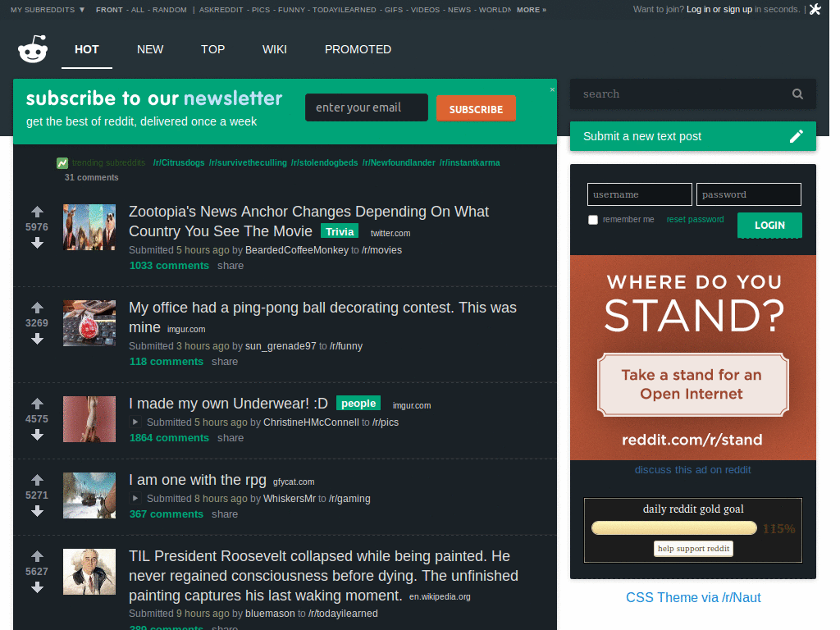Viewport: 840px width, 630px height.
Task: Click help support reddit button
Action: point(693,549)
